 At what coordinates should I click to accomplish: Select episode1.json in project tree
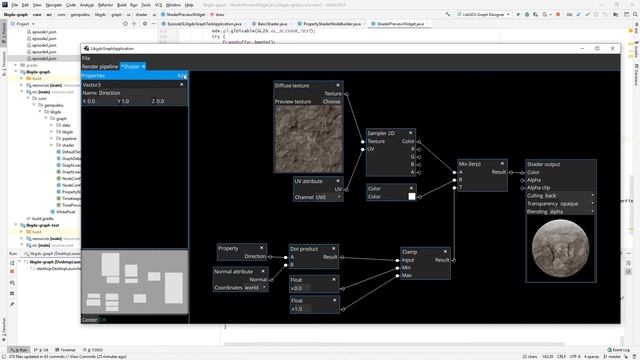[x=44, y=32]
